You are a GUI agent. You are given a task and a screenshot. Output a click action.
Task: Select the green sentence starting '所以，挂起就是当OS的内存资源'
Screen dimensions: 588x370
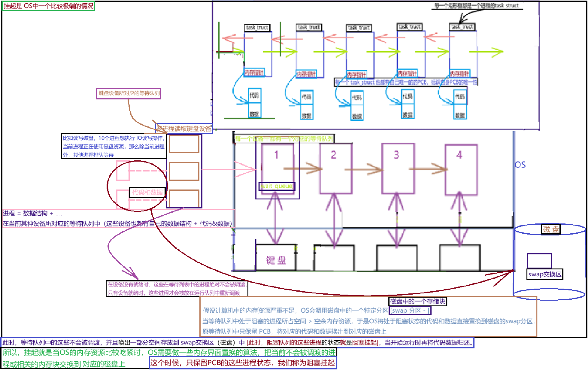pyautogui.click(x=169, y=352)
